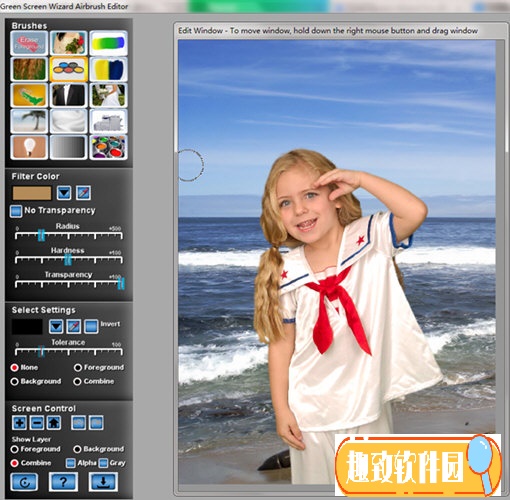This screenshot has height=500, width=510.
Task: Pick the colored filter discs brush
Action: tap(69, 69)
